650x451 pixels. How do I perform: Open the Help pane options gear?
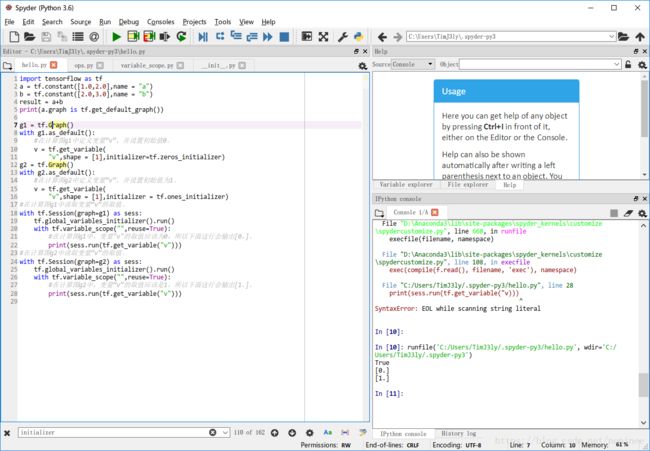tap(642, 65)
